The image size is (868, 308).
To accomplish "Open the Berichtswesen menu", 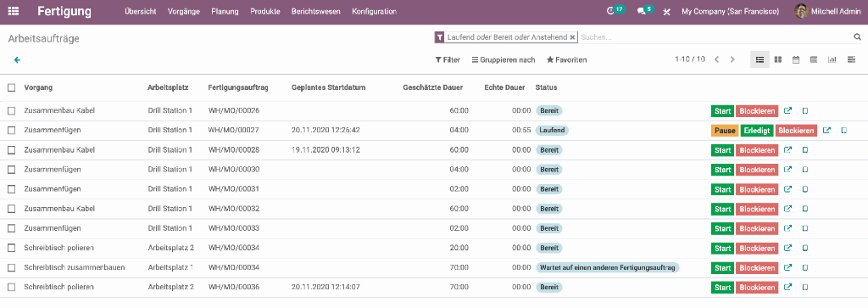I will click(316, 11).
